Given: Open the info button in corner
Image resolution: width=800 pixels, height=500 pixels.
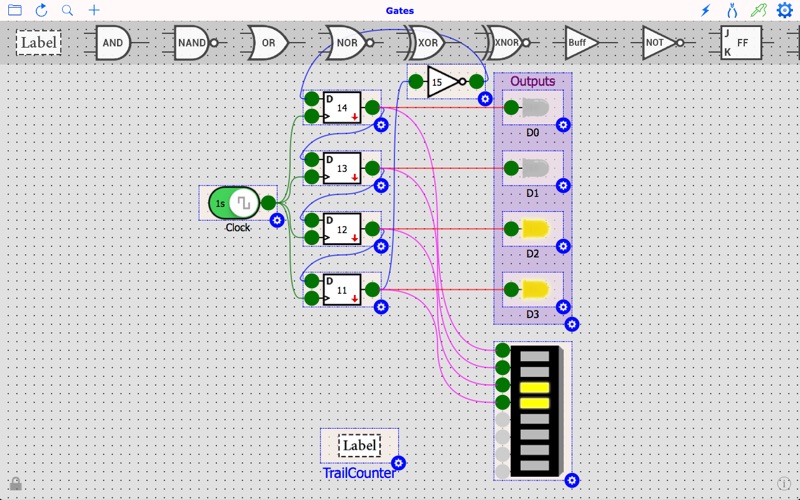Looking at the screenshot, I should [784, 483].
